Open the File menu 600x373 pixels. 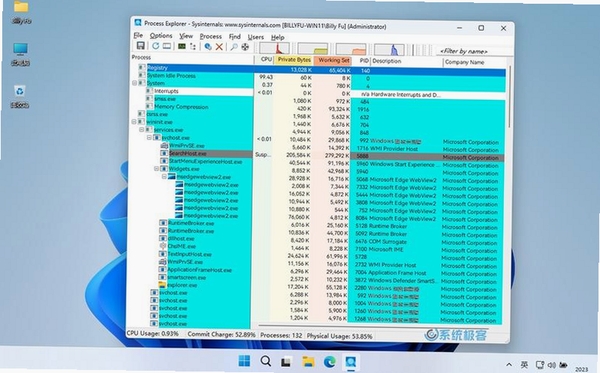pos(138,36)
